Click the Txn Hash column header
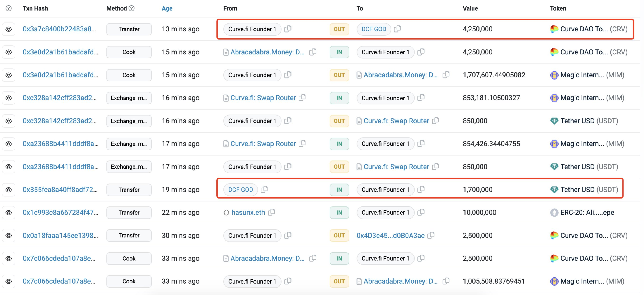The width and height of the screenshot is (644, 295). tap(35, 8)
